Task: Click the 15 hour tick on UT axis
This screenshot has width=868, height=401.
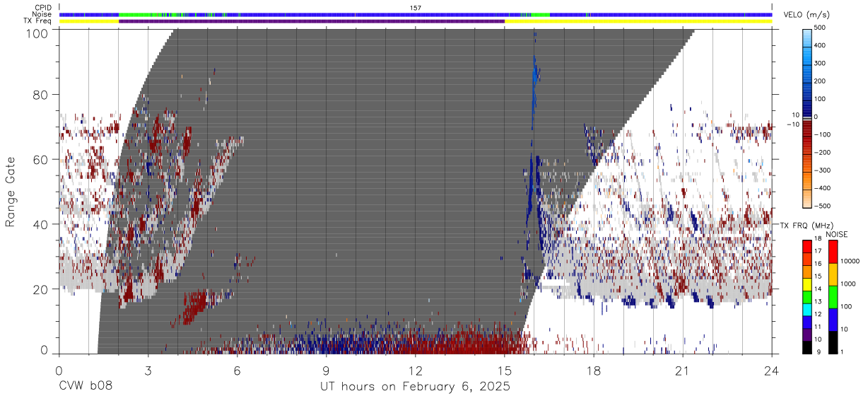Action: (505, 370)
